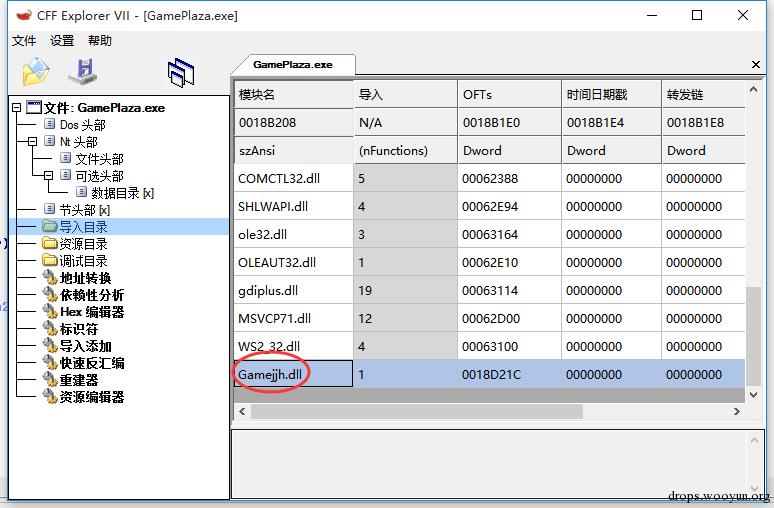Viewport: 774px width, 508px height.
Task: Collapse the Nt 头部 tree node
Action: 33,142
